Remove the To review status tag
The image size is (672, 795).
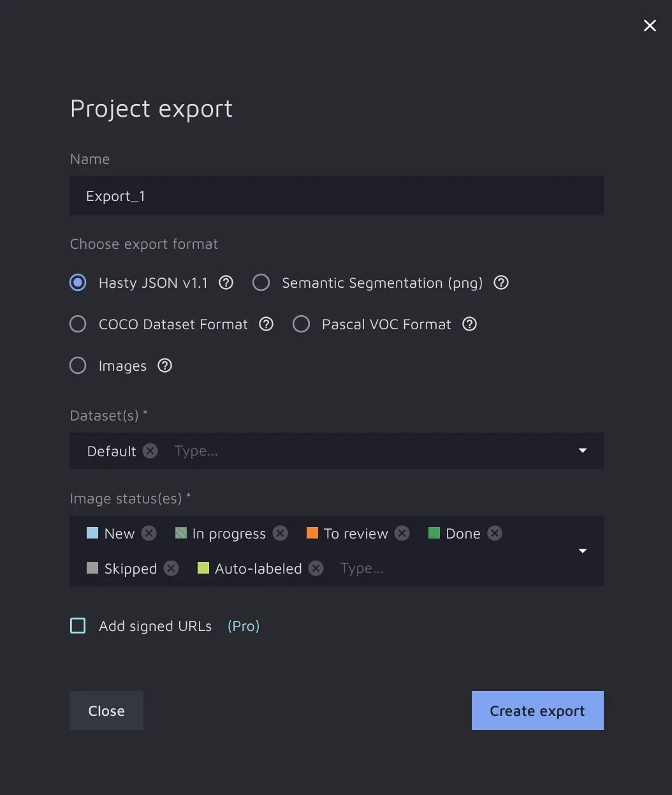[x=402, y=533]
